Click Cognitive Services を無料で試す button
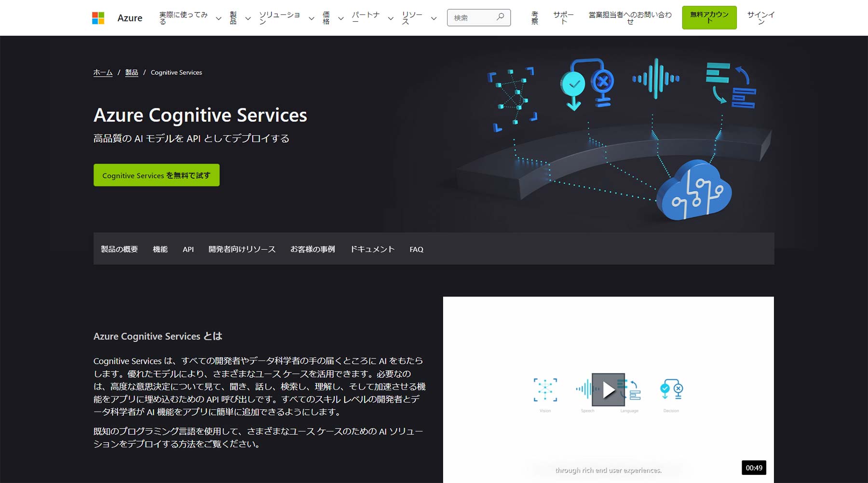The width and height of the screenshot is (868, 483). click(156, 175)
